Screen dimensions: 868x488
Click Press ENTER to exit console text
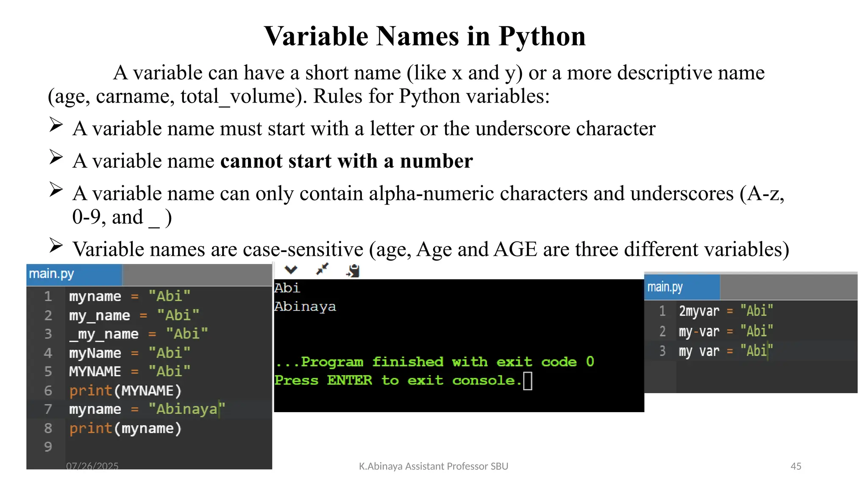(398, 380)
